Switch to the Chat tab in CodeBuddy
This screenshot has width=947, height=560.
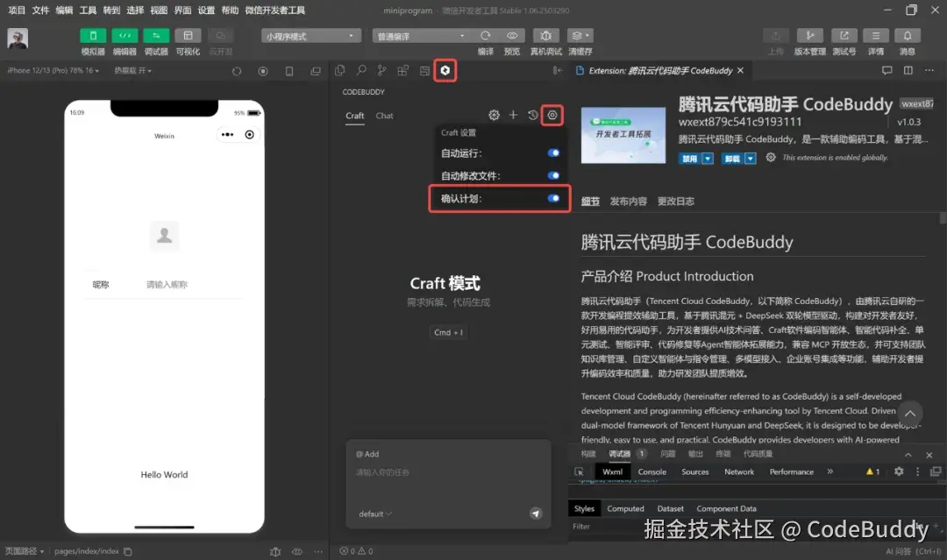pos(383,115)
